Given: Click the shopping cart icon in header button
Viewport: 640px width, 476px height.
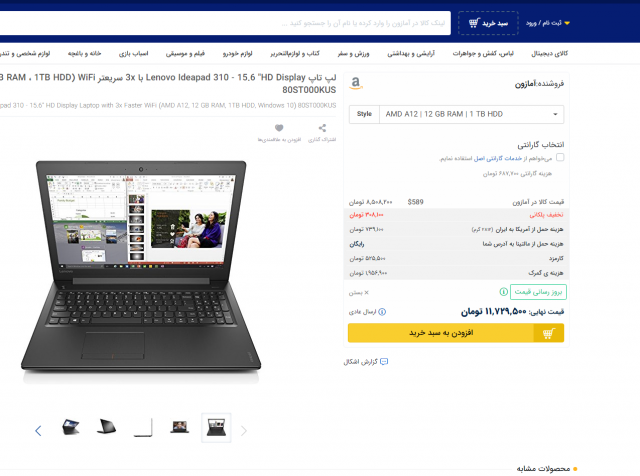Looking at the screenshot, I should [x=473, y=23].
